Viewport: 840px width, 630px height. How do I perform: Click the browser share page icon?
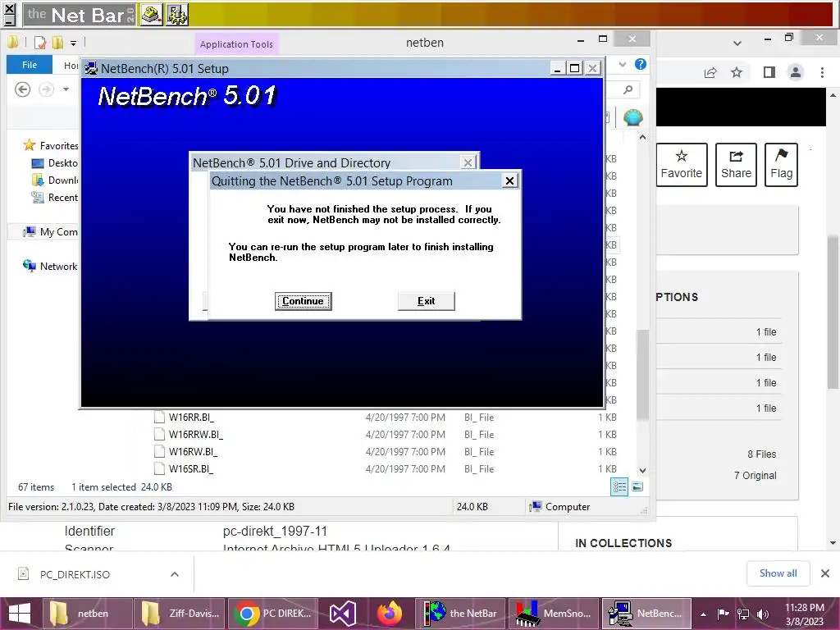[x=710, y=72]
